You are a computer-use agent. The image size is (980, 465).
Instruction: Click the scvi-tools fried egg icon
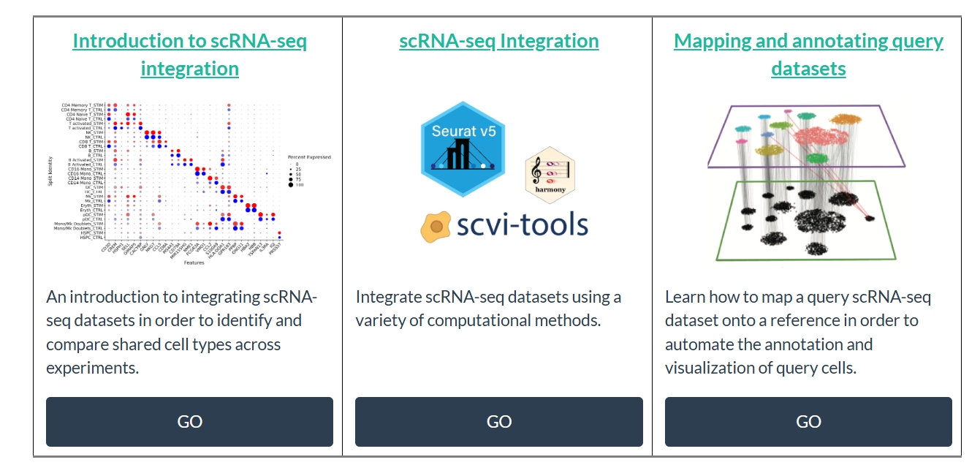click(436, 227)
